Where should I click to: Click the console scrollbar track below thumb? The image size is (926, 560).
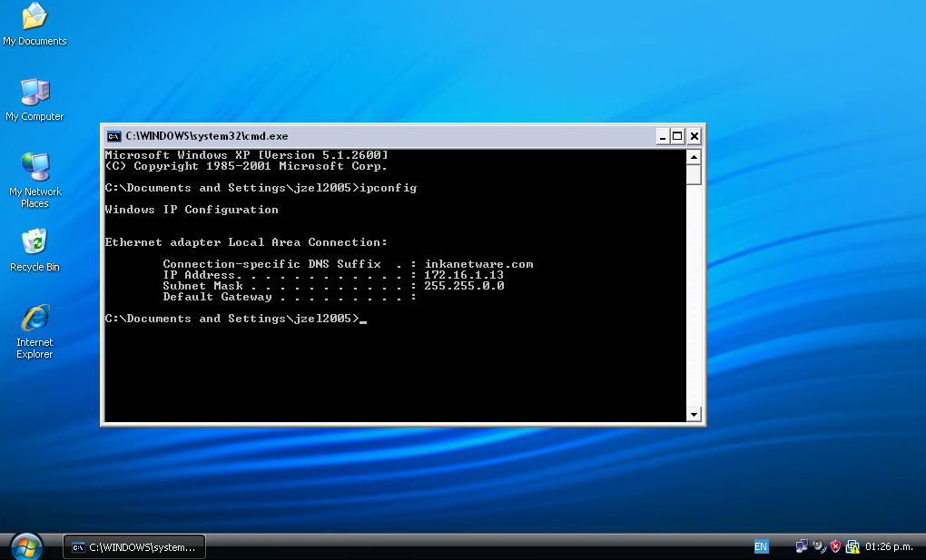pyautogui.click(x=694, y=295)
